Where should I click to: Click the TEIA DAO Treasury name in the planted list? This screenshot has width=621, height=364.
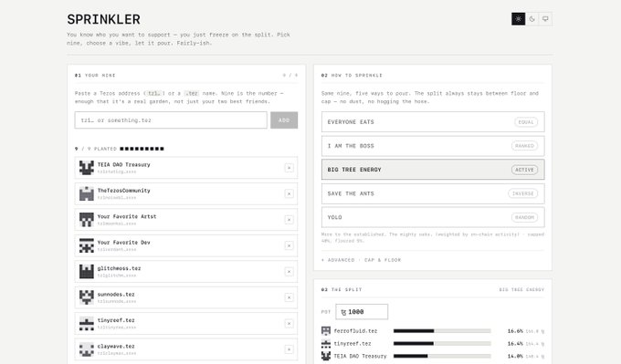click(124, 164)
